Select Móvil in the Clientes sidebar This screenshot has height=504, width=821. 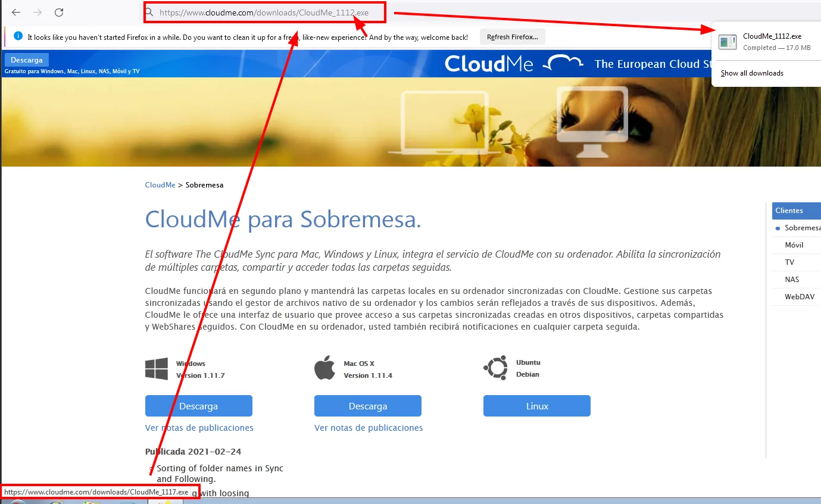click(x=794, y=245)
